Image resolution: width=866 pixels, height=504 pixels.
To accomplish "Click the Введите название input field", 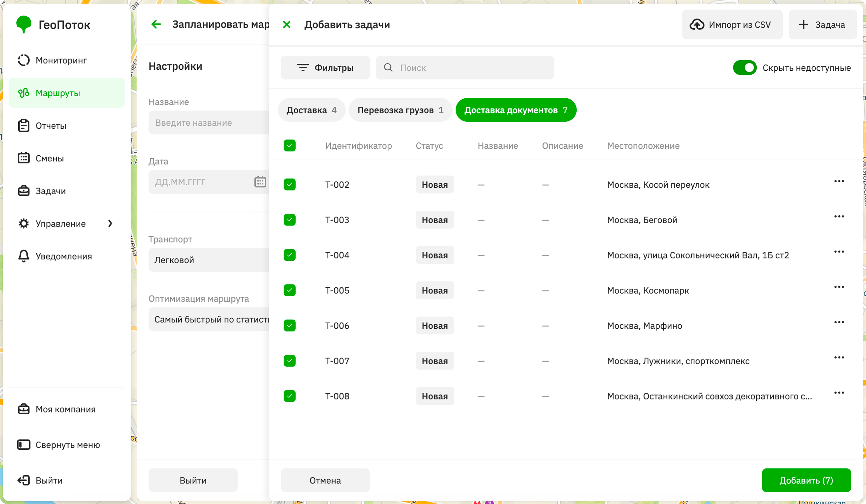I will coord(209,123).
